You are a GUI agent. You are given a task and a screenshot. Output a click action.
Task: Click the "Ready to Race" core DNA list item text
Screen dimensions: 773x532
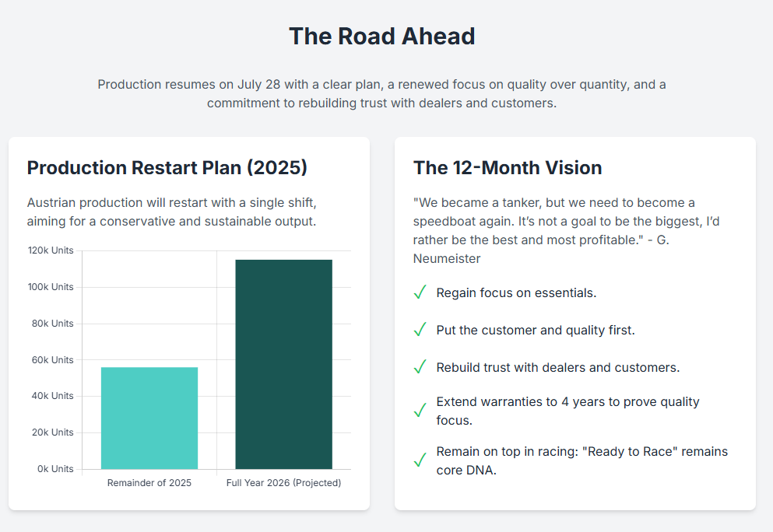[582, 460]
